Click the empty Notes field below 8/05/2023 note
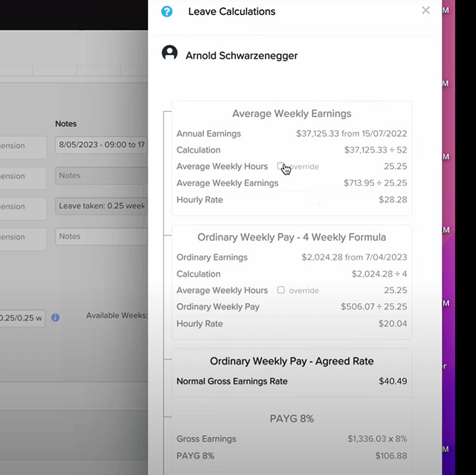This screenshot has height=475, width=476. (101, 176)
